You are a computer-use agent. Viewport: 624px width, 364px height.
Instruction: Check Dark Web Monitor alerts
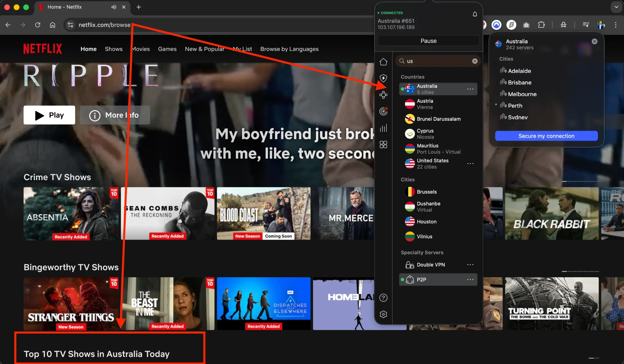[x=383, y=111]
